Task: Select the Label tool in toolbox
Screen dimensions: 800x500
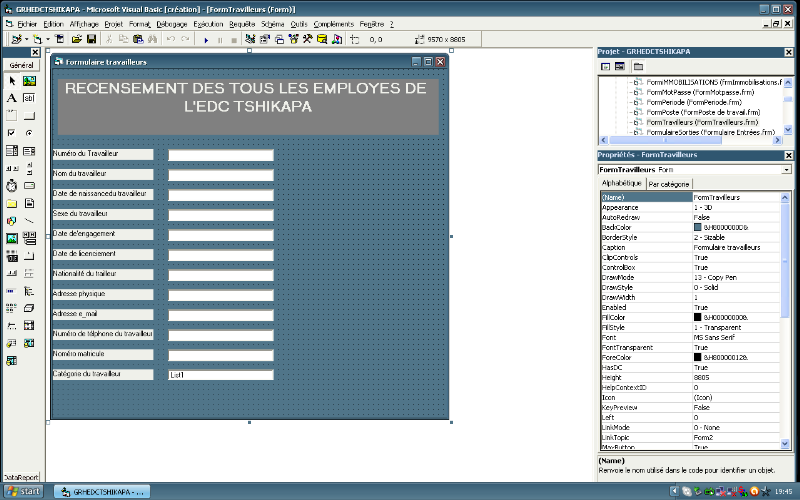Action: pos(12,98)
